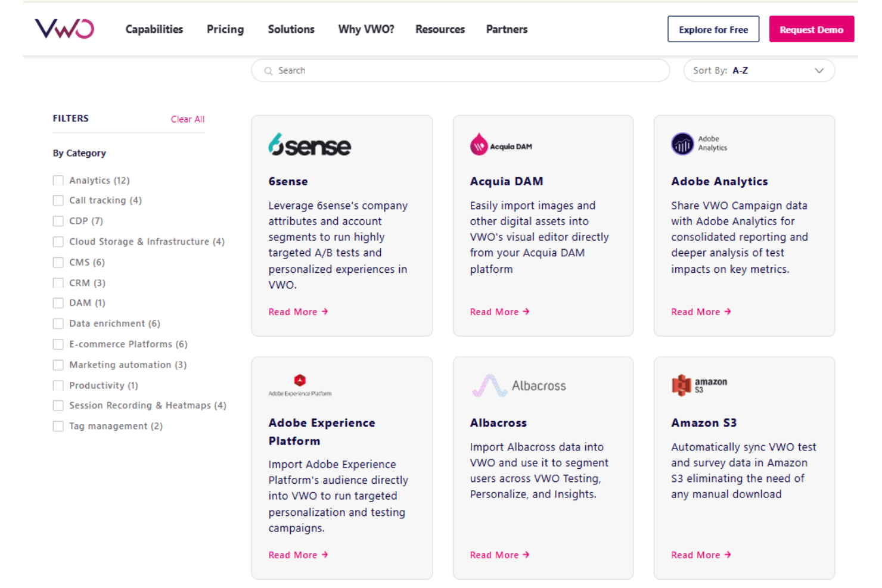Click the VWO logo in the header

[x=64, y=29]
